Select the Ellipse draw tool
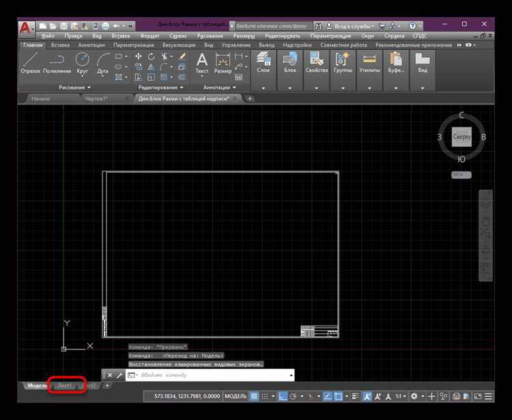Image resolution: width=512 pixels, height=420 pixels. coord(119,67)
